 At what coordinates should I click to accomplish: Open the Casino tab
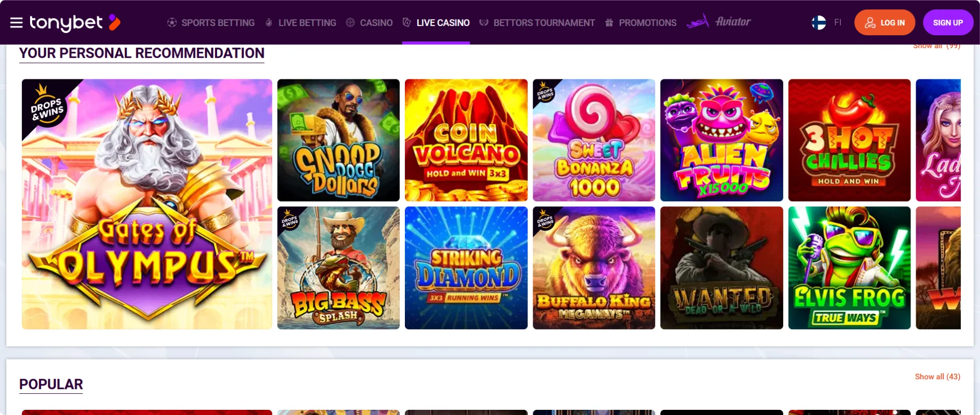click(369, 23)
